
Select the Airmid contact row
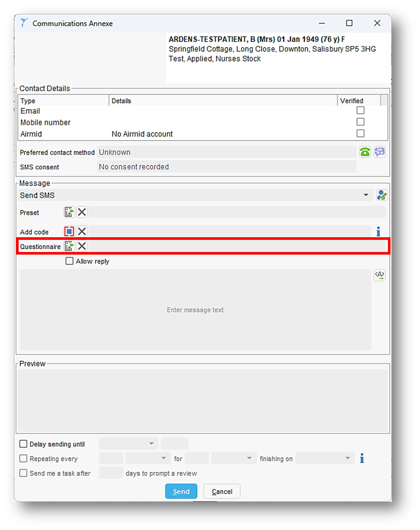(203, 134)
